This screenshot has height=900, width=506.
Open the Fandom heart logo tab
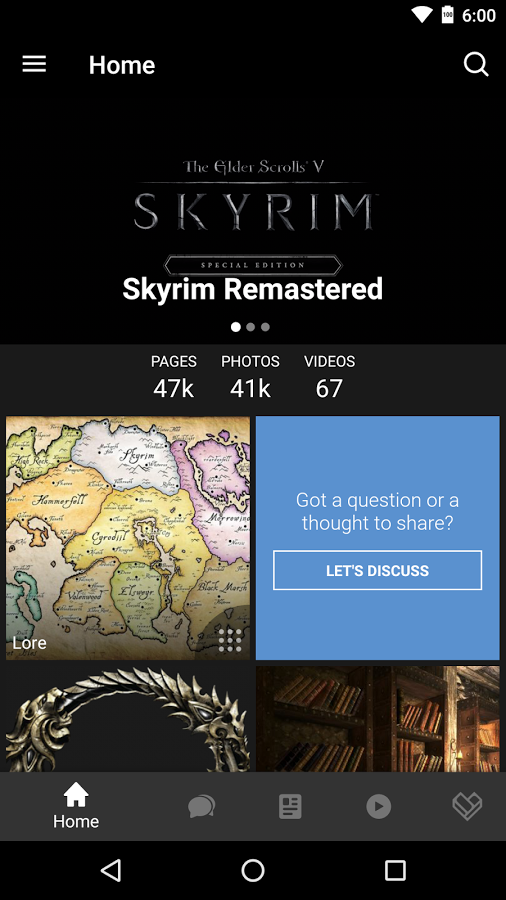(467, 806)
